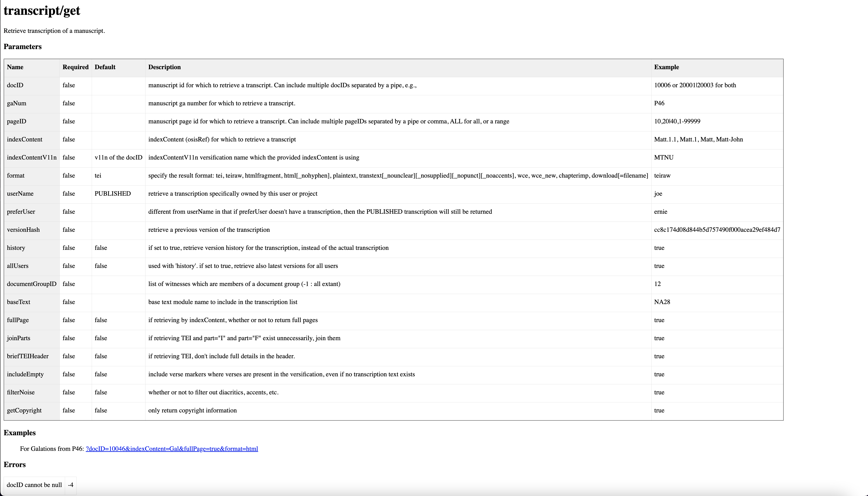868x496 pixels.
Task: Click the briefTEIHeader parameter name
Action: coord(27,356)
